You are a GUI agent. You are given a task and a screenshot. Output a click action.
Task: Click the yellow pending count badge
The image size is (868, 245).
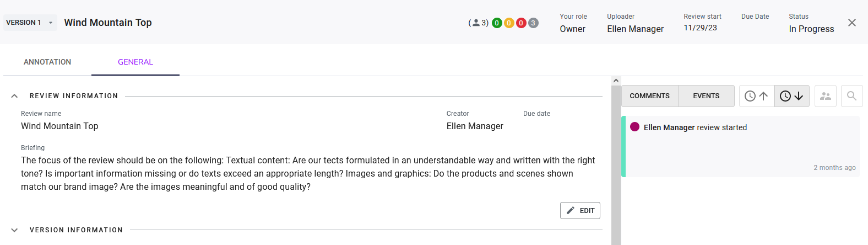509,23
